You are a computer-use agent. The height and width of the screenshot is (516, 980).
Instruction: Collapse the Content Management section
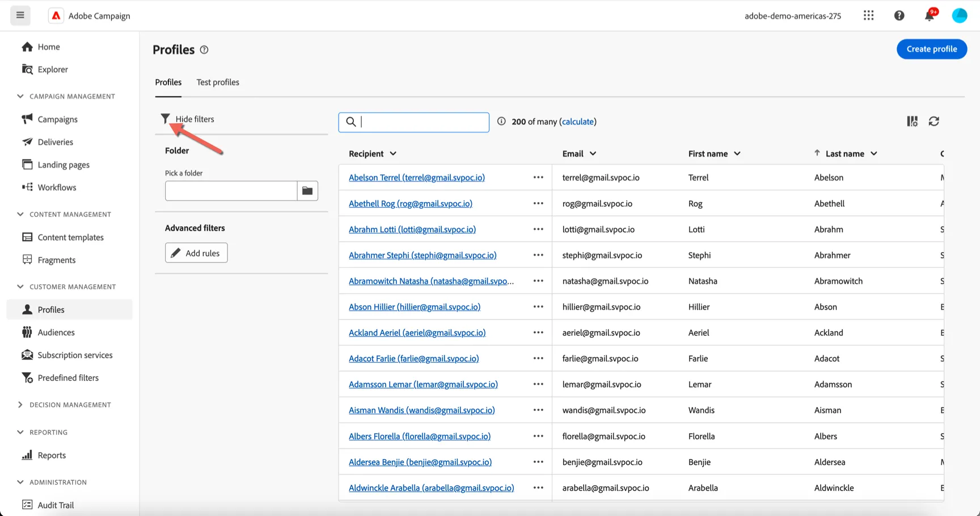(x=20, y=214)
